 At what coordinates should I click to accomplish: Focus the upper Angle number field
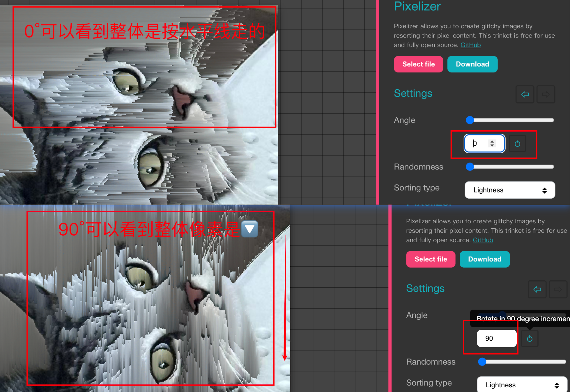484,143
